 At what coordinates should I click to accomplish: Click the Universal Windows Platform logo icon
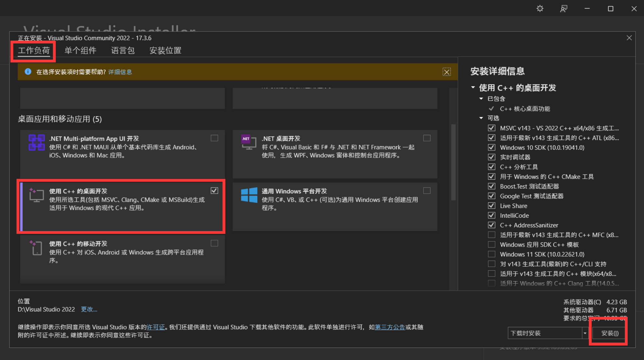249,195
